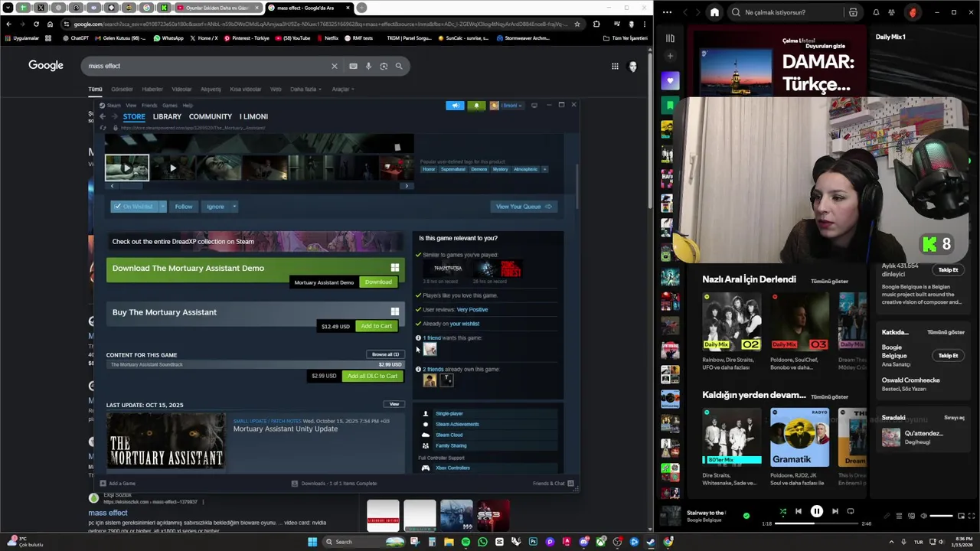Open Spotify connect-to-device icon
The image size is (980, 551).
[911, 516]
